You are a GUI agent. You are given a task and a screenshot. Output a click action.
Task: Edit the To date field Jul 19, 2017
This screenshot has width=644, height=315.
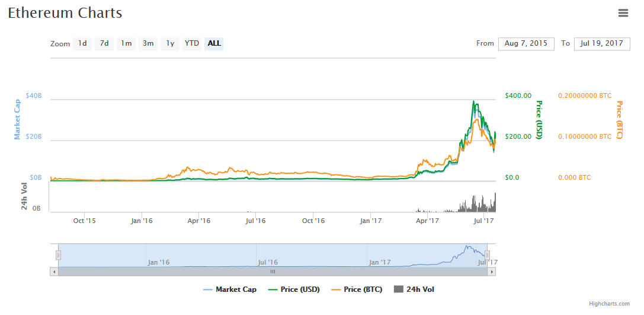tap(602, 43)
